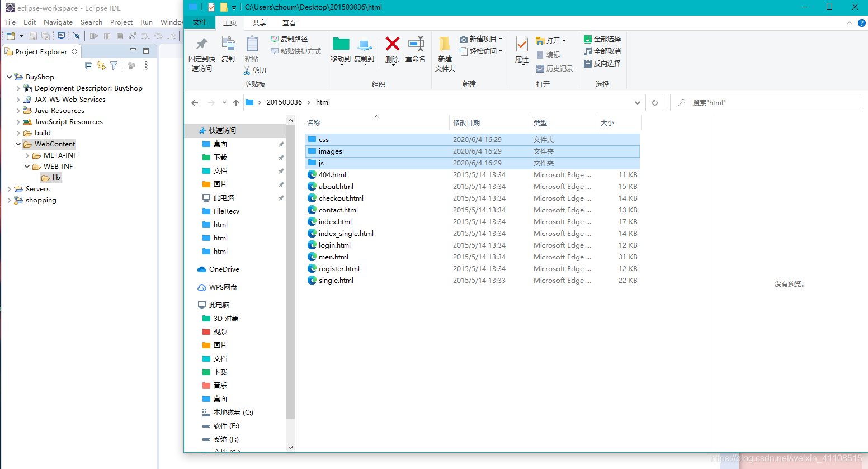
Task: Click the Rename (重命名) ribbon button
Action: point(416,49)
